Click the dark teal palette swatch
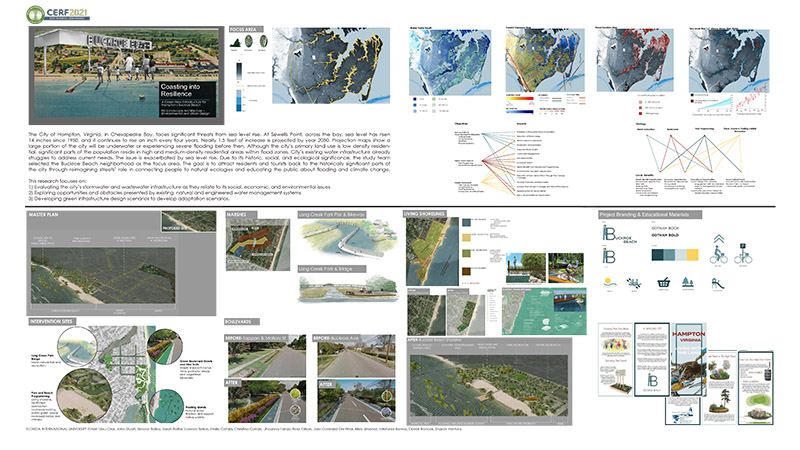This screenshot has height=450, width=800. 658,254
